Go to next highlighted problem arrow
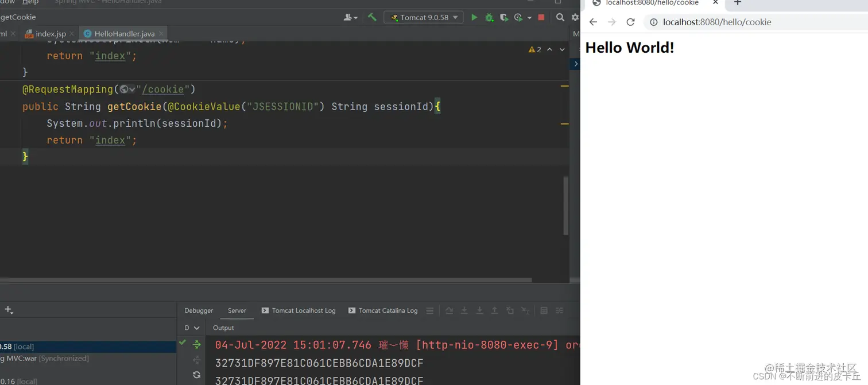 coord(562,50)
